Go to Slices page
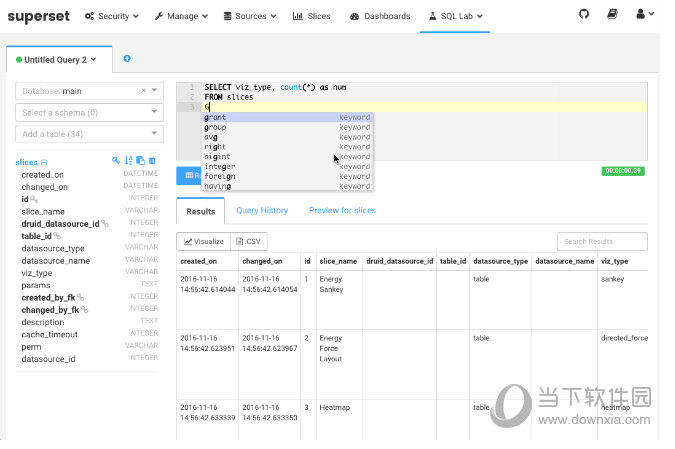Screen dimensions: 675x449 311,16
